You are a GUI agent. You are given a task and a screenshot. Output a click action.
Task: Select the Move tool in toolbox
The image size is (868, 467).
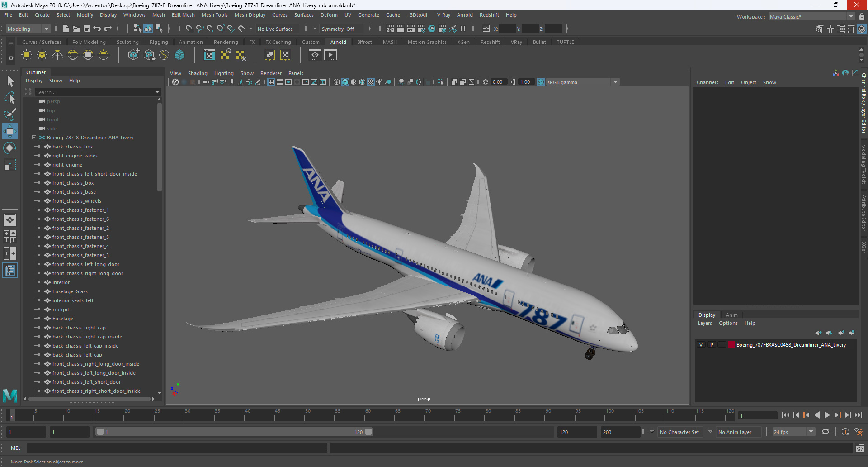point(10,131)
